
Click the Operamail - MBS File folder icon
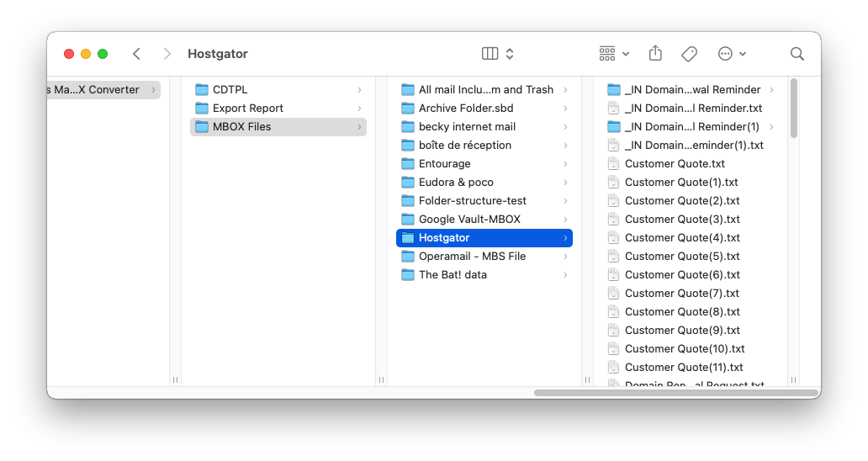pos(408,257)
